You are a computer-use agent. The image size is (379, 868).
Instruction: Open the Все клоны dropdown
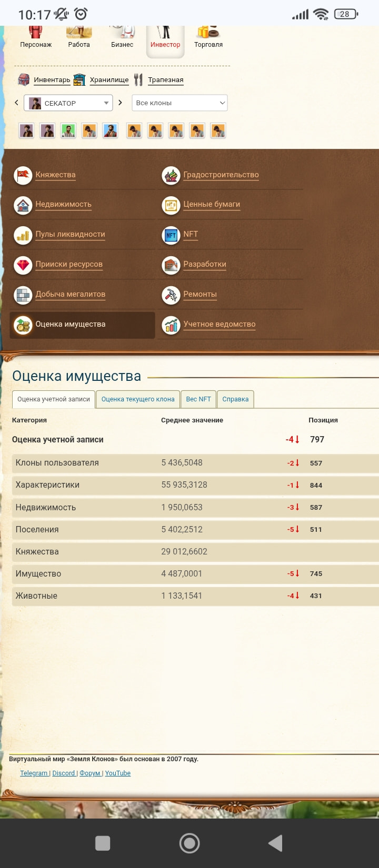179,103
